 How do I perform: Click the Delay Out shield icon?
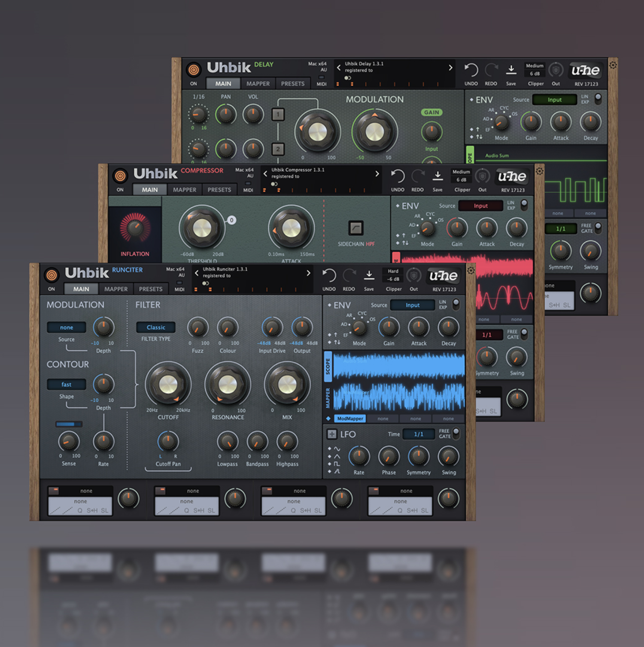pyautogui.click(x=556, y=70)
